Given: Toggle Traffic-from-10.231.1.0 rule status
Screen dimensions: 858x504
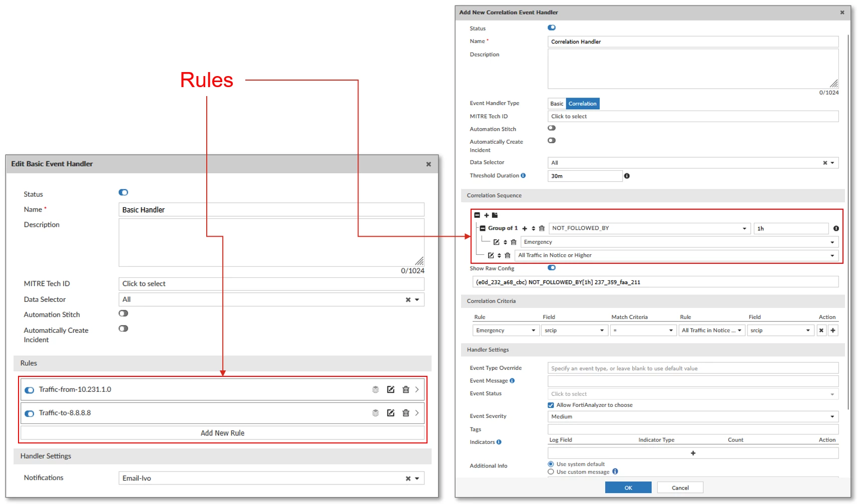Looking at the screenshot, I should [30, 390].
